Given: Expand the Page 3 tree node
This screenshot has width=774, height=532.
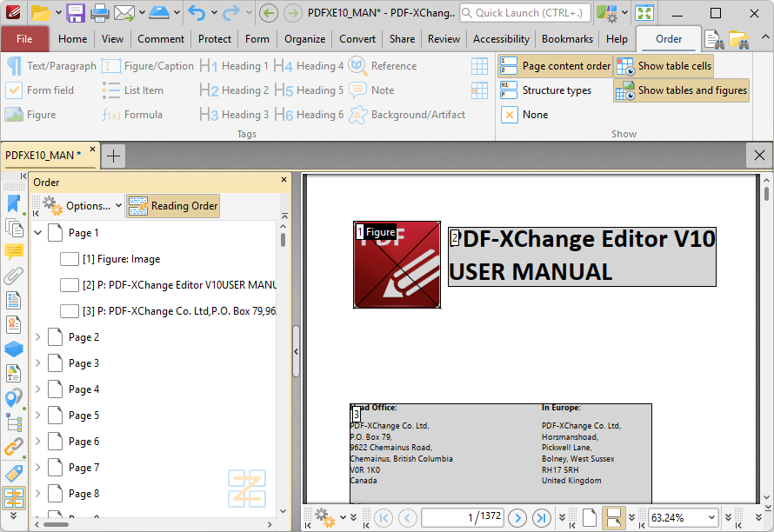Looking at the screenshot, I should (x=37, y=363).
